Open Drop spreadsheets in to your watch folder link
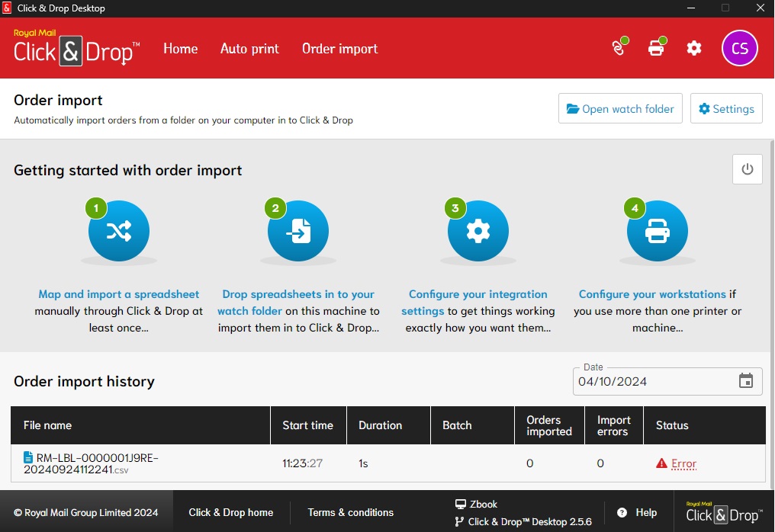Screen dimensions: 775x532 (298, 303)
